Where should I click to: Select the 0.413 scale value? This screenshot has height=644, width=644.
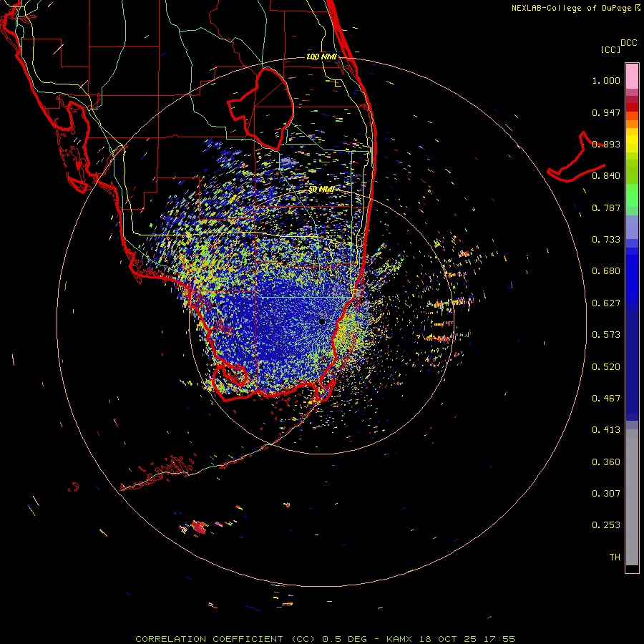tap(606, 430)
